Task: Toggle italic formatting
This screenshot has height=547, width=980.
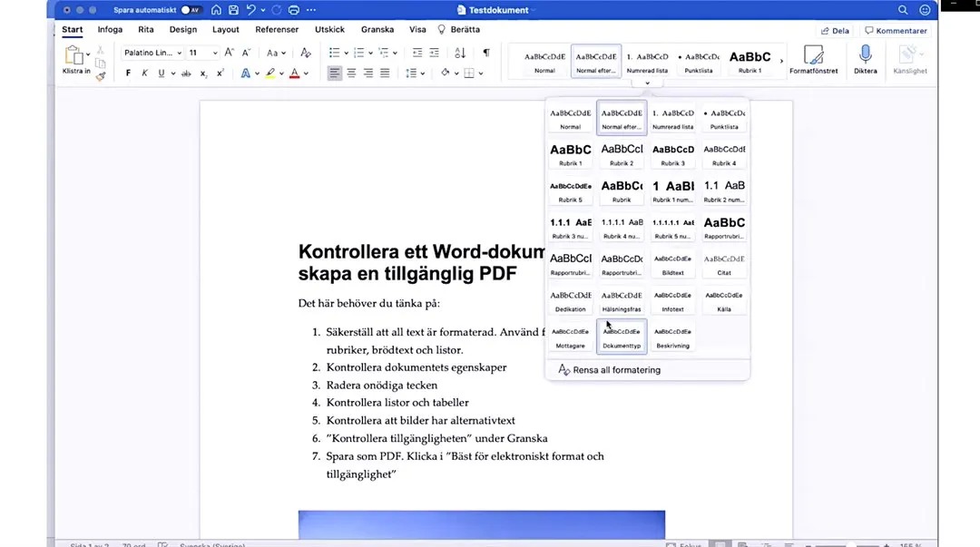Action: click(143, 73)
